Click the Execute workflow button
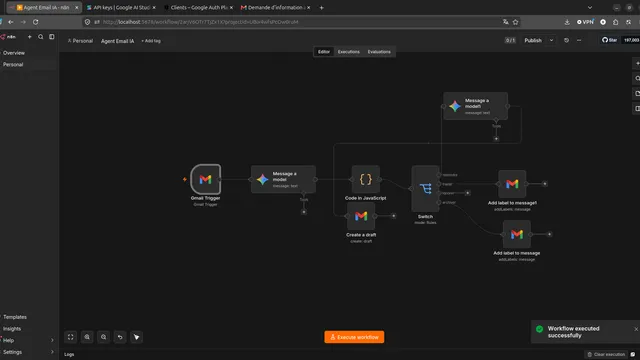This screenshot has width=640, height=360. coord(354,337)
